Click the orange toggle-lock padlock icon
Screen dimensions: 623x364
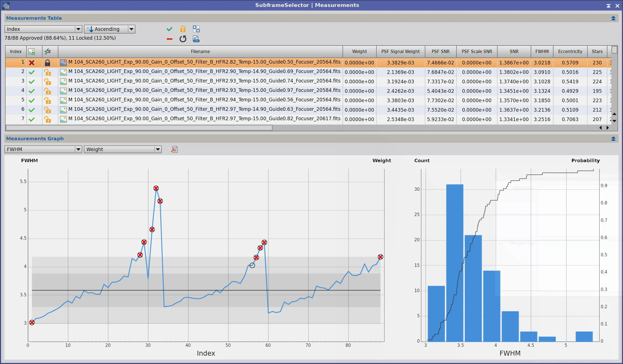click(183, 29)
